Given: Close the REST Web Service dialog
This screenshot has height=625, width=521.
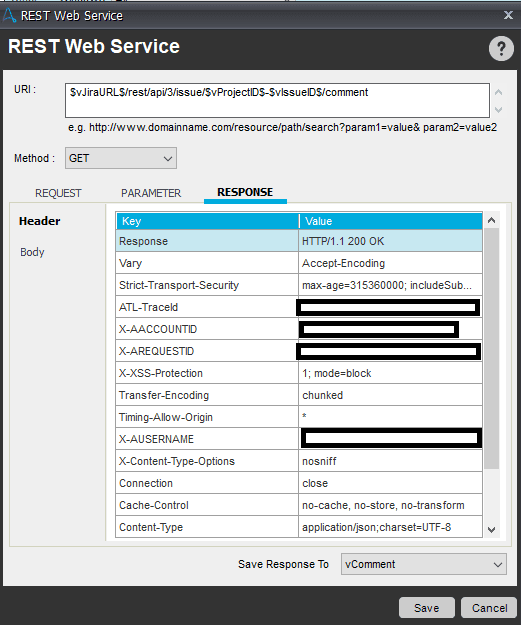Looking at the screenshot, I should (x=508, y=15).
